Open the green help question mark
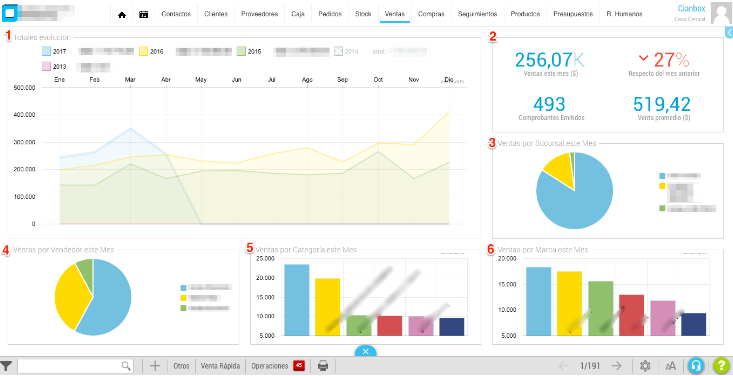 721,366
